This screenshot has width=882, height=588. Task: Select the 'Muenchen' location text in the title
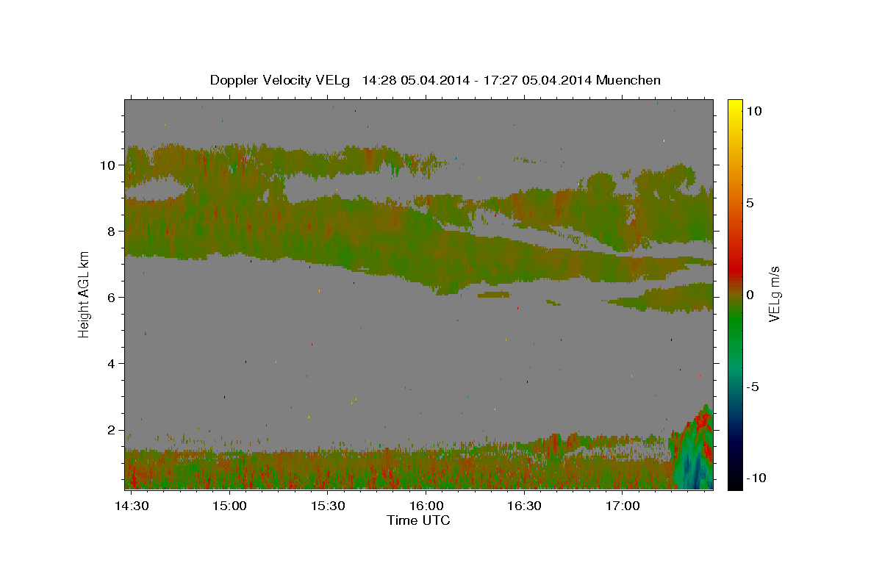click(628, 80)
